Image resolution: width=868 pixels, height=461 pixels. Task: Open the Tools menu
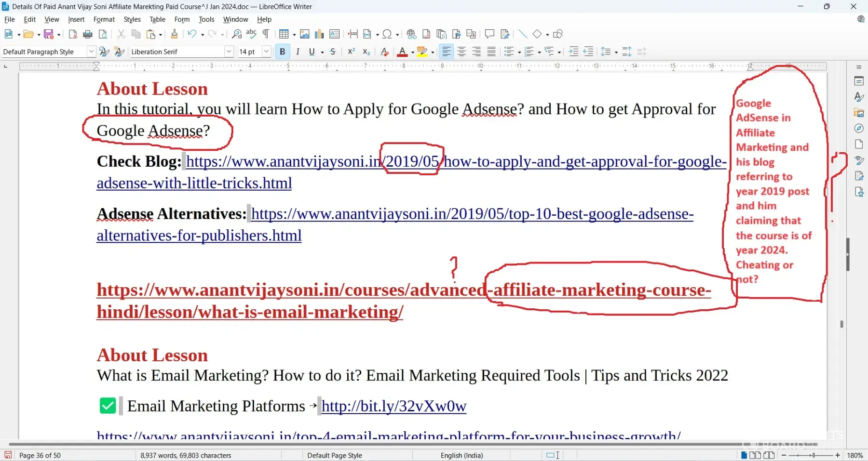tap(206, 19)
